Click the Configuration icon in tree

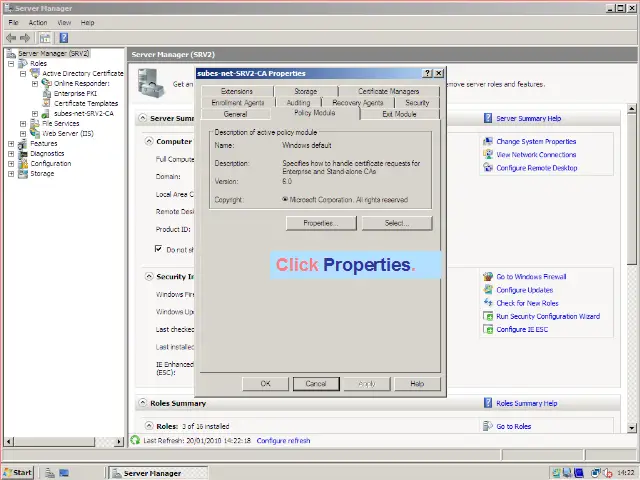click(23, 163)
